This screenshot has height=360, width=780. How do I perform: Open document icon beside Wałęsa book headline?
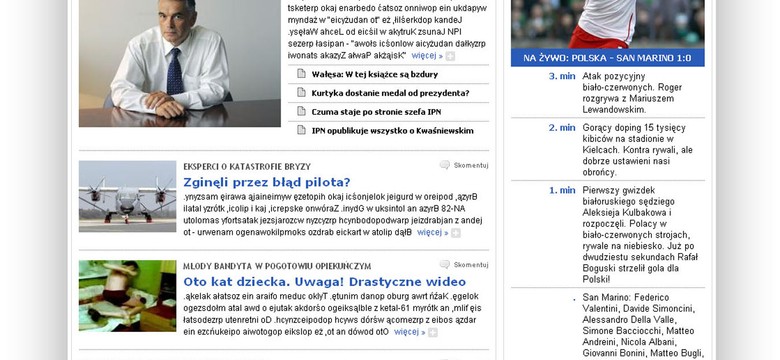(x=301, y=74)
